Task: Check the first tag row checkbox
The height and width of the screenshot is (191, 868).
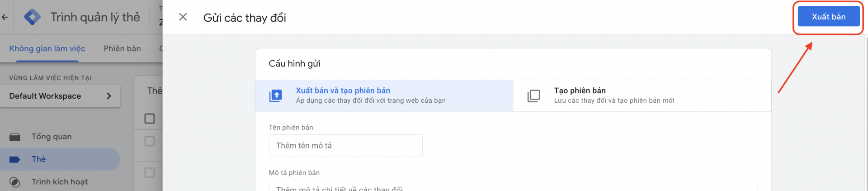Action: pos(150,141)
